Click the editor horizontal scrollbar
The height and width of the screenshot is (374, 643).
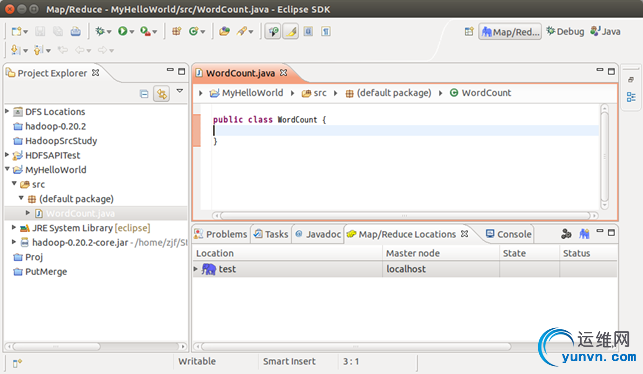405,215
